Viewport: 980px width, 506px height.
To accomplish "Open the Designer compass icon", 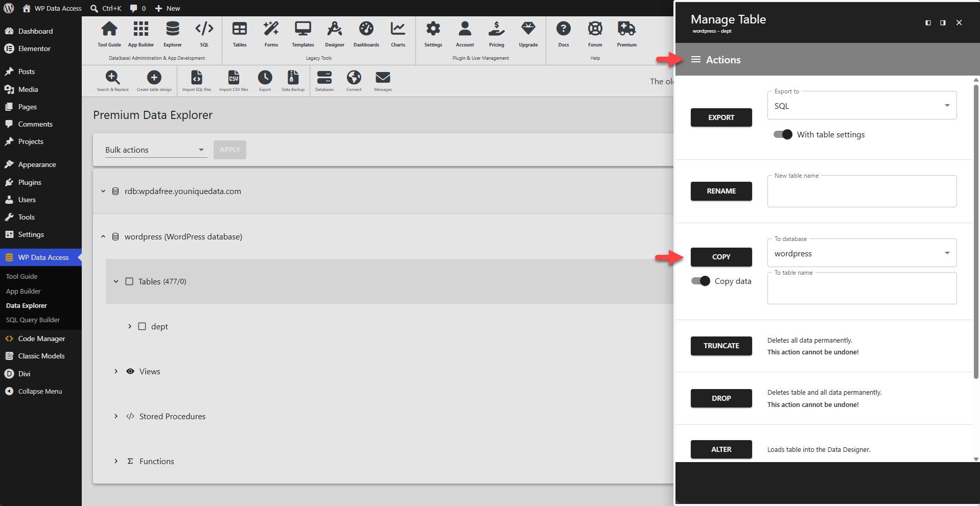I will coord(335,29).
